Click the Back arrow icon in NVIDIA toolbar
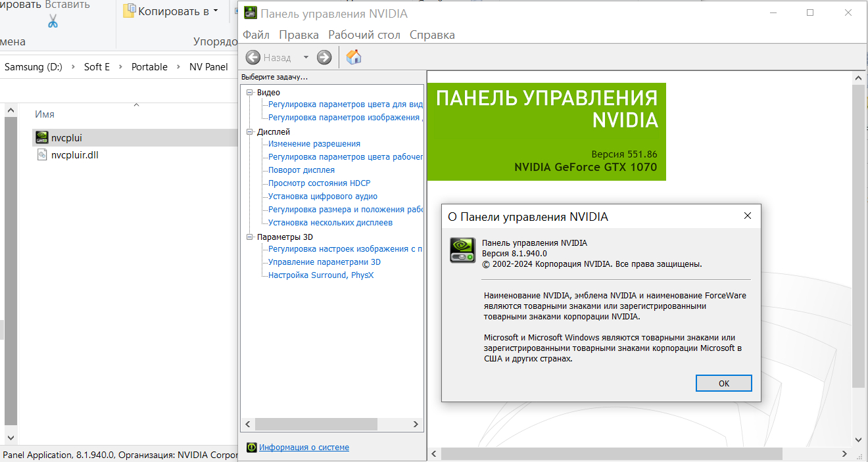This screenshot has width=868, height=462. click(x=253, y=58)
